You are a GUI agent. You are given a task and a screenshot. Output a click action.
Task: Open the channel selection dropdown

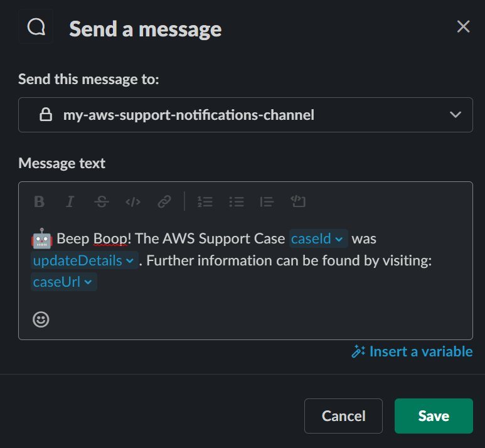245,115
